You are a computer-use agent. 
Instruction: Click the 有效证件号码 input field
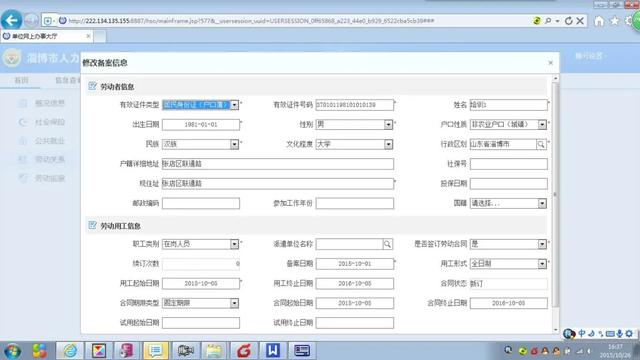point(355,105)
